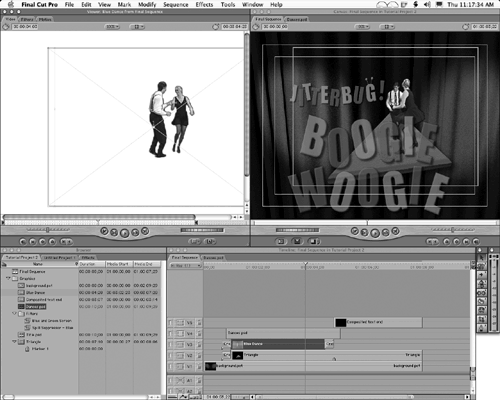Toggle clip overlays button at timeline bottom
Image resolution: width=500 pixels, height=400 pixels.
183,397
